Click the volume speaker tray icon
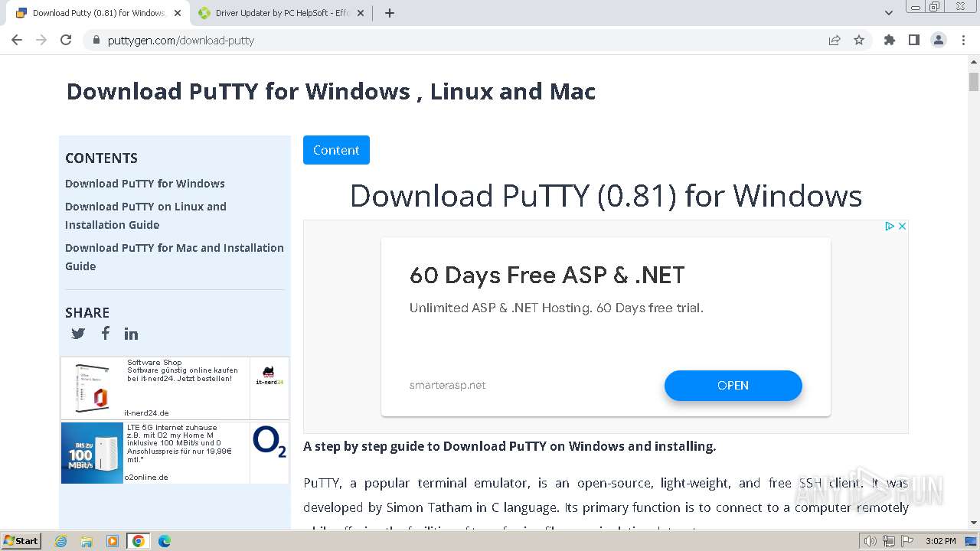The height and width of the screenshot is (551, 980). [870, 541]
